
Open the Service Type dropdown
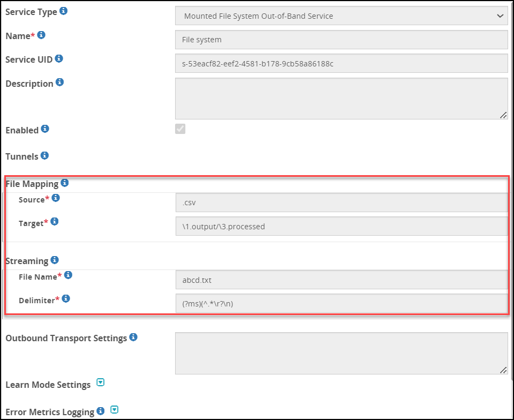click(x=341, y=16)
